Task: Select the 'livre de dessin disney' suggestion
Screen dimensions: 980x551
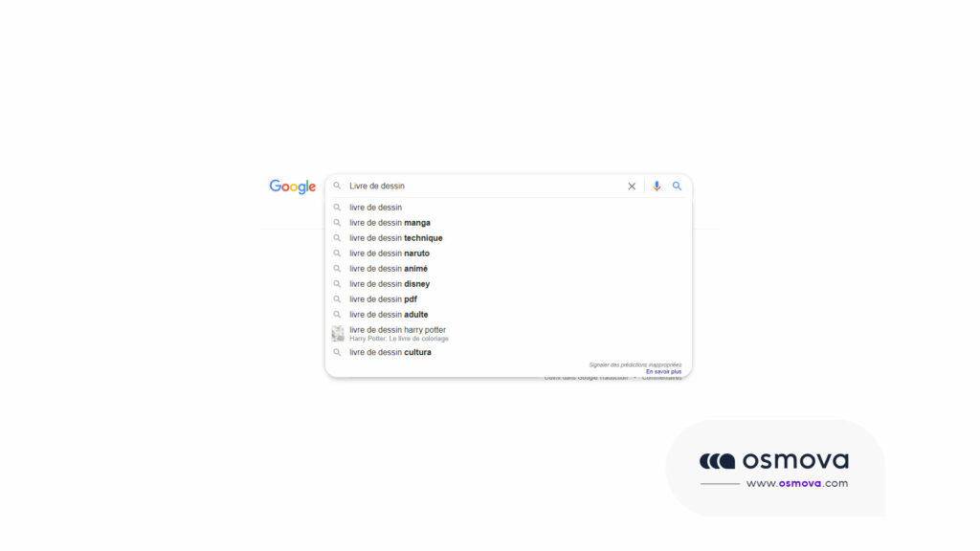Action: click(x=390, y=283)
